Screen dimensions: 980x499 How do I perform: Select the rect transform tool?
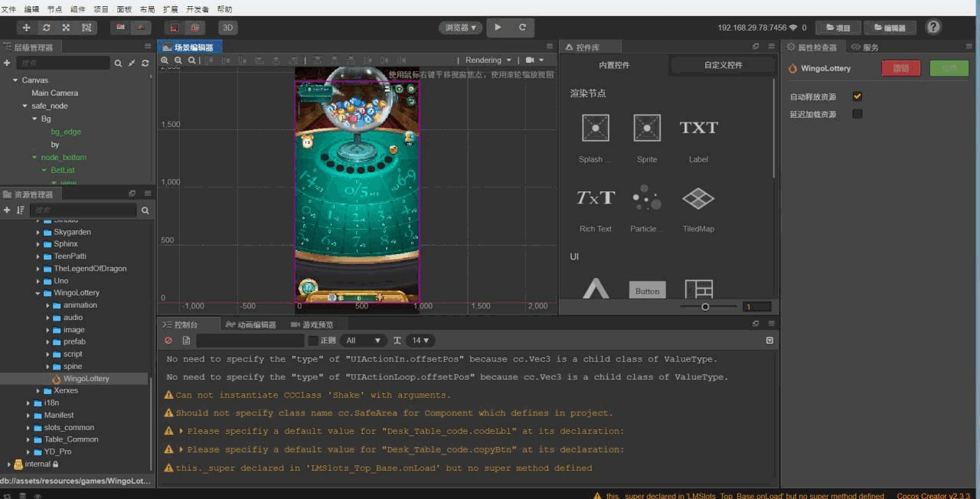click(x=87, y=28)
